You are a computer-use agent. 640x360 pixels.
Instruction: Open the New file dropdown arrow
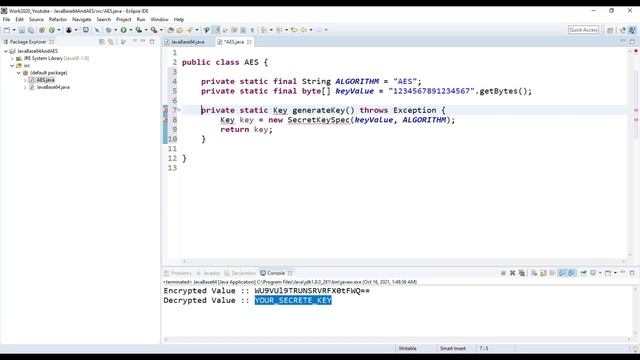pyautogui.click(x=14, y=30)
